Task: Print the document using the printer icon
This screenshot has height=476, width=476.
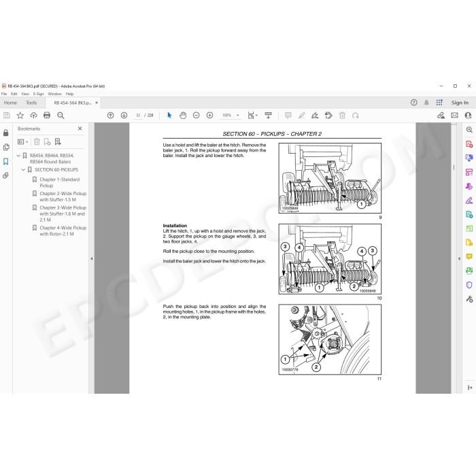Action: click(47, 116)
